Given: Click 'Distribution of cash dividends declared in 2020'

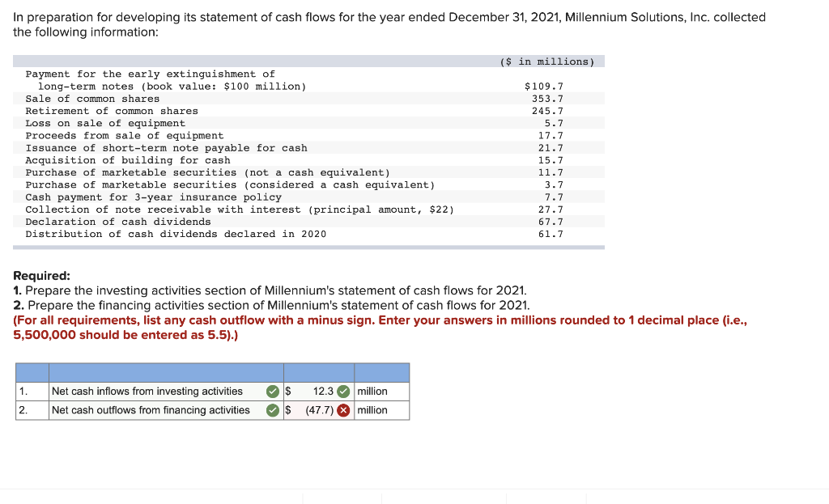Looking at the screenshot, I should coord(176,234).
